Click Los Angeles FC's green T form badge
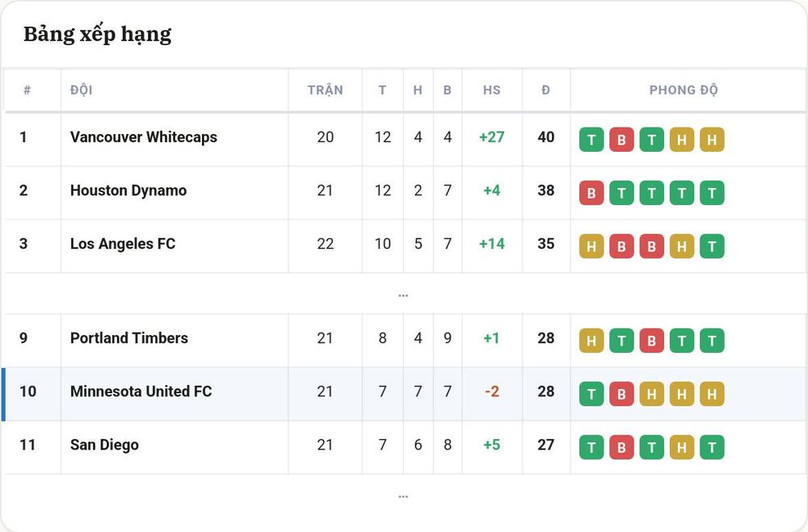 pyautogui.click(x=712, y=246)
